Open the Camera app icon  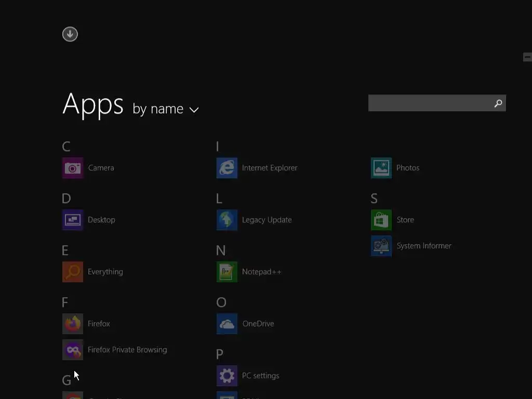73,168
